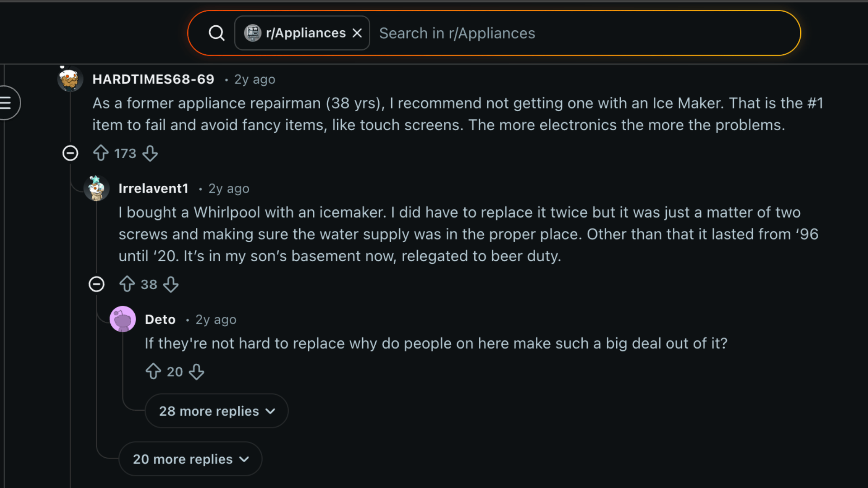Remove the r/Appliances search filter
Screen dimensions: 868x488
357,33
